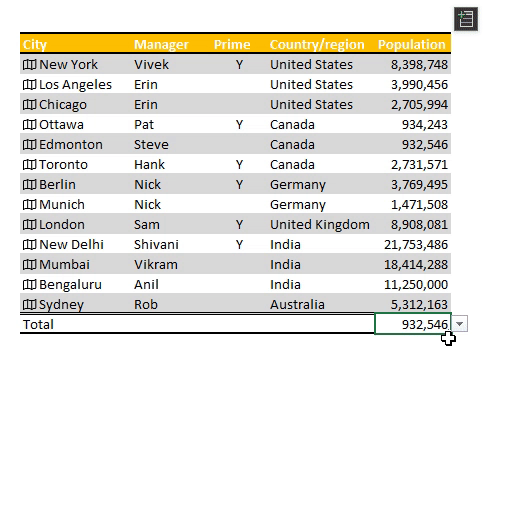Click the map icon beside New Delhi
This screenshot has height=512, width=518.
click(29, 244)
